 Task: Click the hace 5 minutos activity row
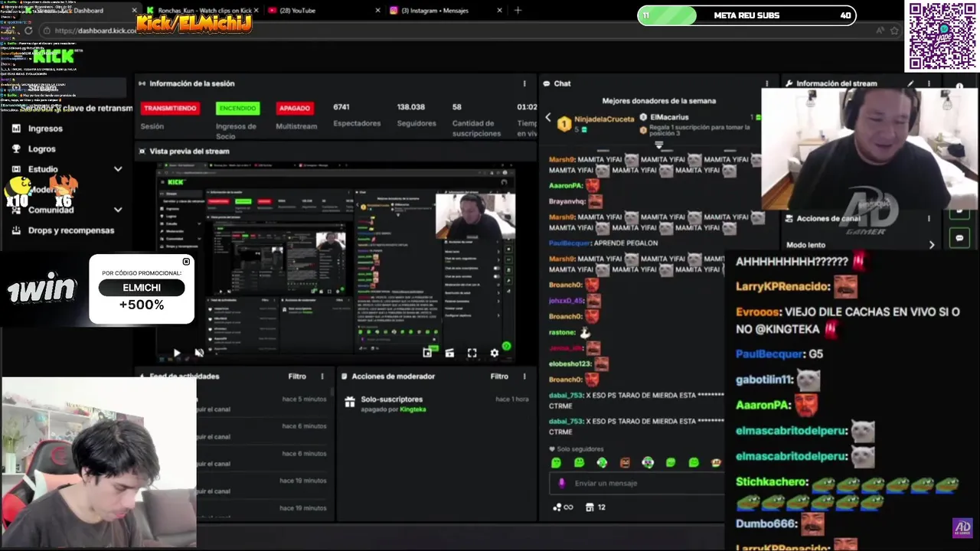click(x=263, y=403)
